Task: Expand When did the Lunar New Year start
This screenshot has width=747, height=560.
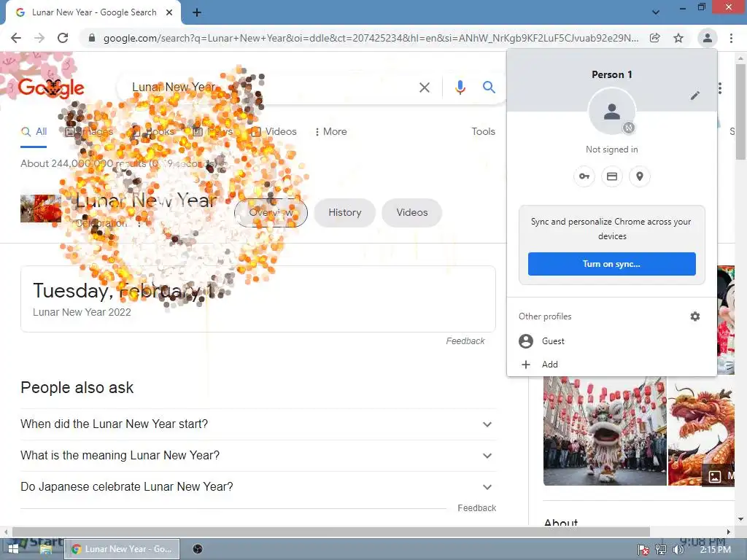Action: pyautogui.click(x=258, y=424)
